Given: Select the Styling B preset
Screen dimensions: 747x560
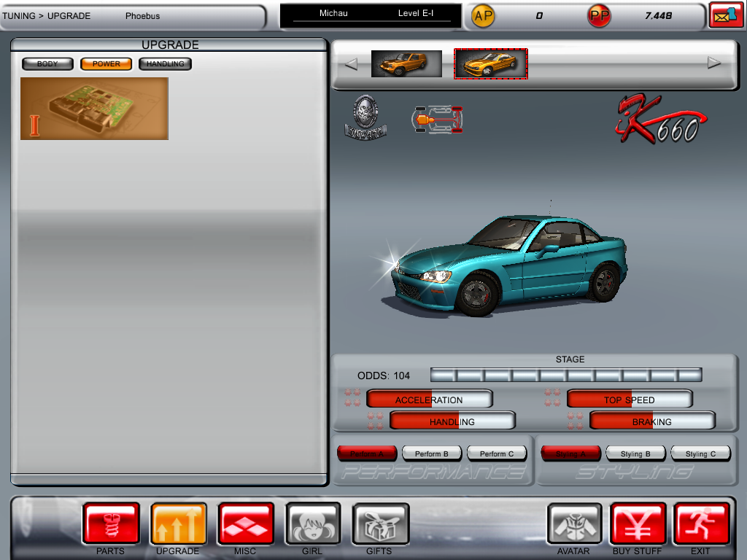Looking at the screenshot, I should coord(635,454).
